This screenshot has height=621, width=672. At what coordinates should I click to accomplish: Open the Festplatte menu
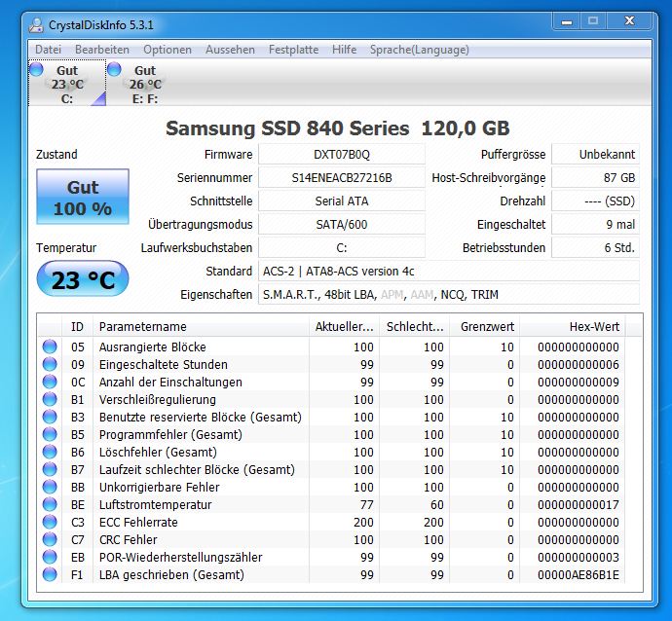point(293,50)
